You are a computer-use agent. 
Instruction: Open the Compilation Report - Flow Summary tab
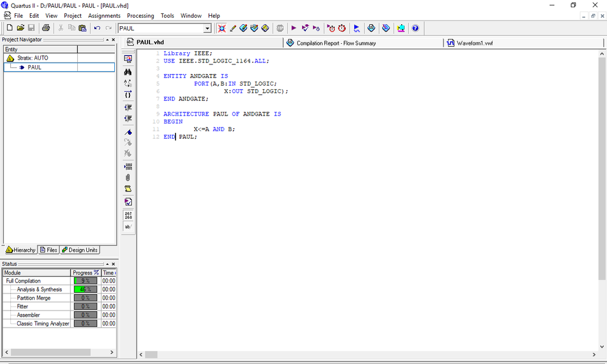[x=335, y=43]
